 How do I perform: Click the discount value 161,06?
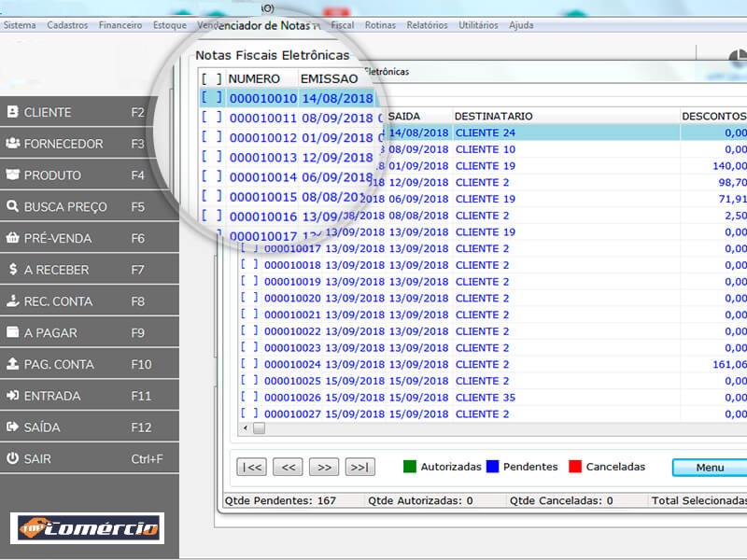(729, 364)
